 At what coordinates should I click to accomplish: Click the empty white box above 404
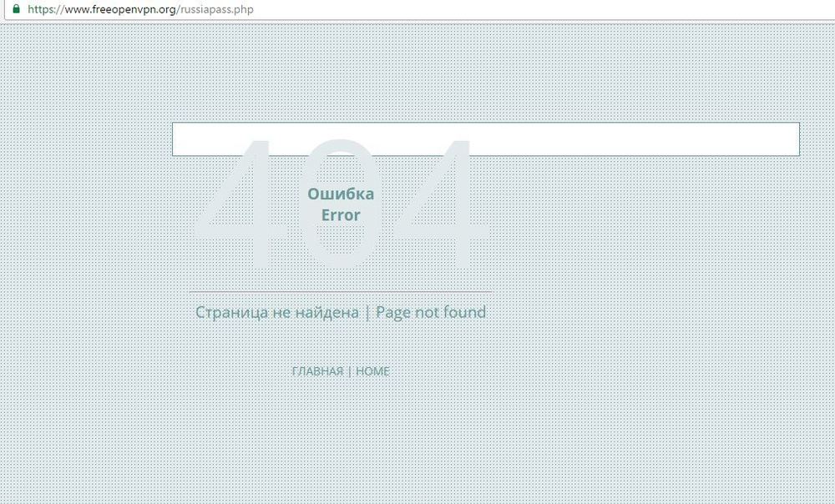[x=486, y=139]
